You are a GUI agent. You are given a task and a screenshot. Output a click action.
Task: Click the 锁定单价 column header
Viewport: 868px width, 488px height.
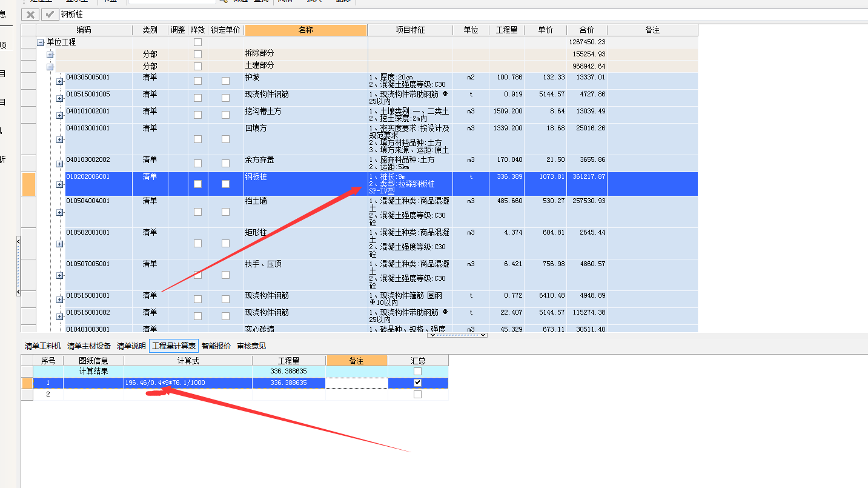[225, 30]
